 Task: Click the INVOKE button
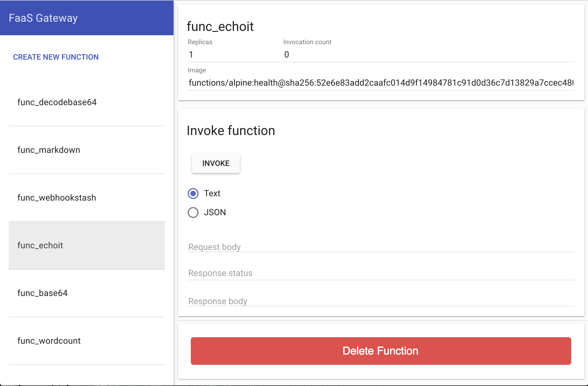click(x=216, y=163)
